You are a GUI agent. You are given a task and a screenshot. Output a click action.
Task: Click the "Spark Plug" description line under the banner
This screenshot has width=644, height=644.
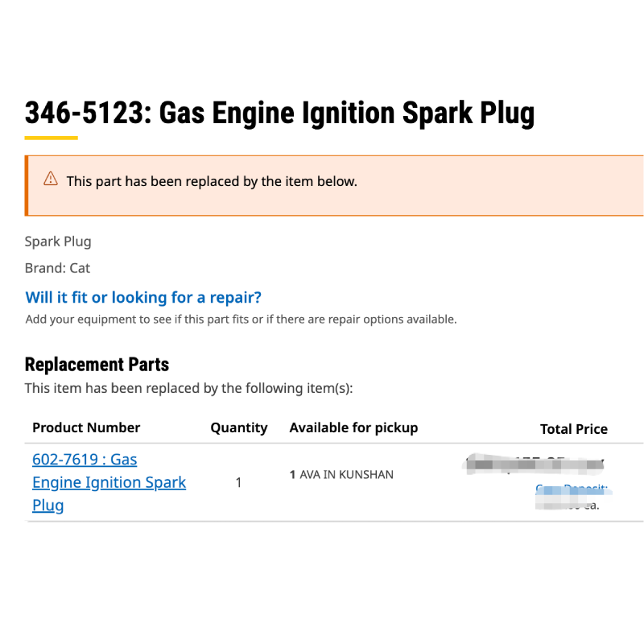click(58, 242)
